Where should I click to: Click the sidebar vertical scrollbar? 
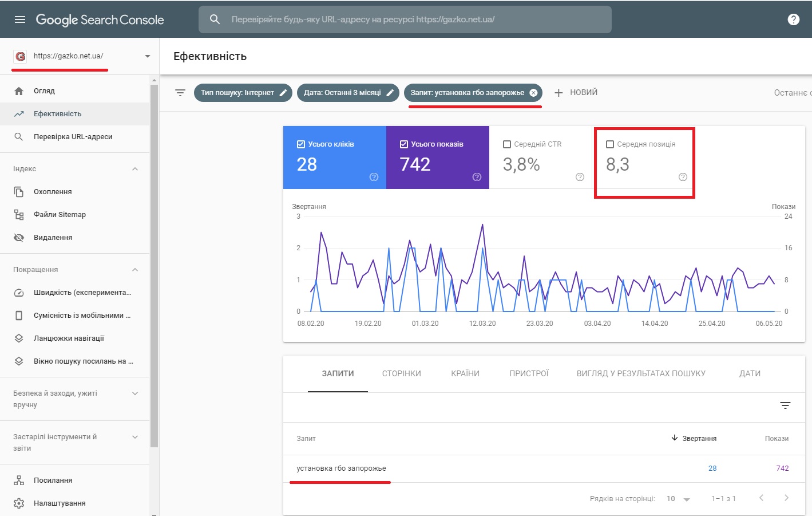coord(153,266)
